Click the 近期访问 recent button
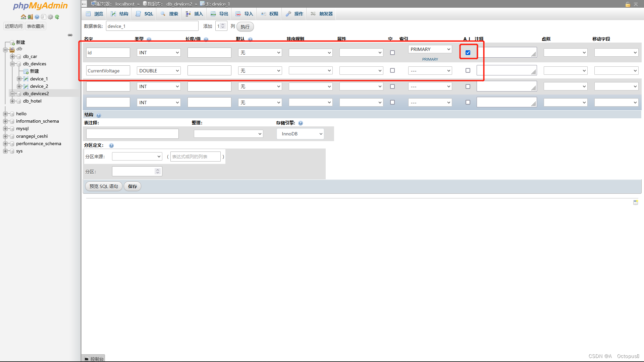Image resolution: width=644 pixels, height=362 pixels. (x=14, y=26)
